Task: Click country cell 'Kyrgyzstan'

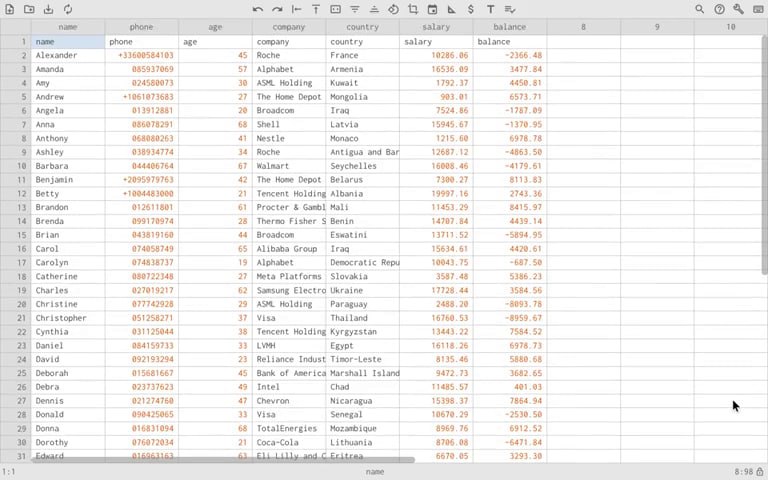Action: 362,332
